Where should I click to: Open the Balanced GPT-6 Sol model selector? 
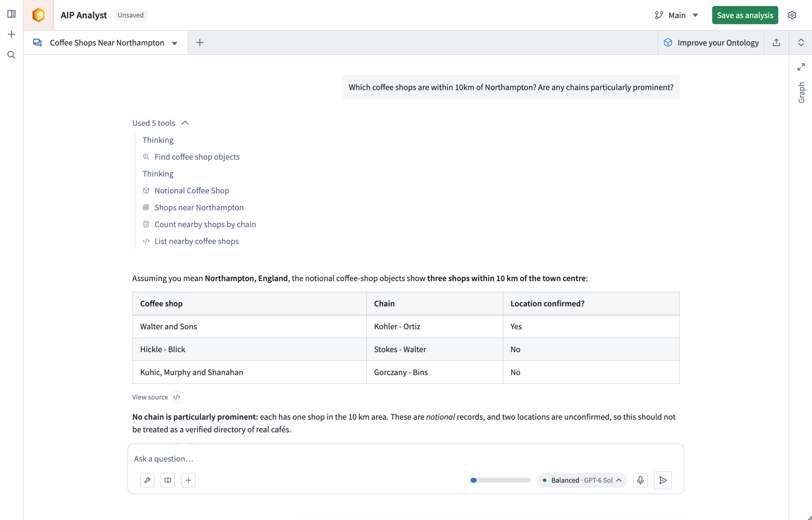coord(582,480)
